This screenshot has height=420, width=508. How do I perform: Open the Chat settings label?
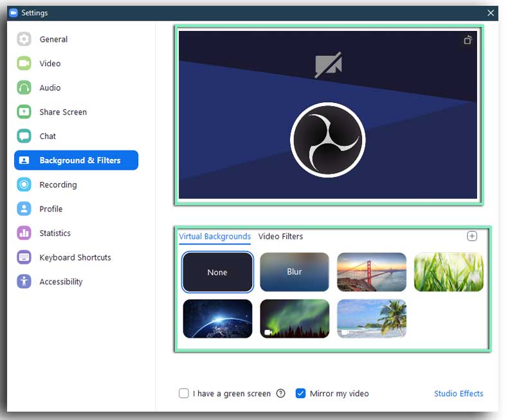click(48, 136)
